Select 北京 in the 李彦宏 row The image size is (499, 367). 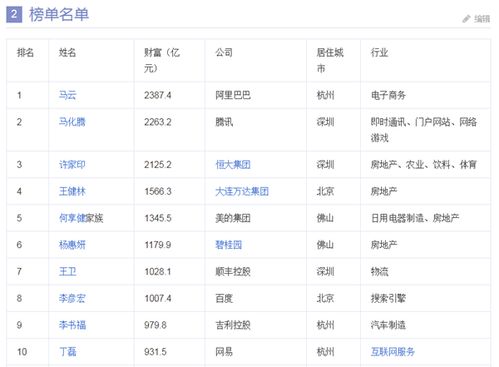tap(325, 298)
